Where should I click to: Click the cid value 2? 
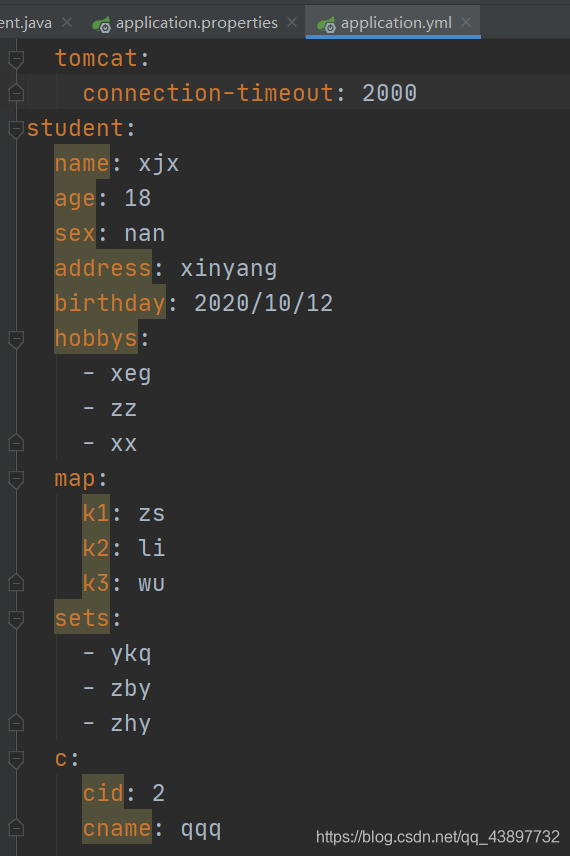pyautogui.click(x=158, y=793)
